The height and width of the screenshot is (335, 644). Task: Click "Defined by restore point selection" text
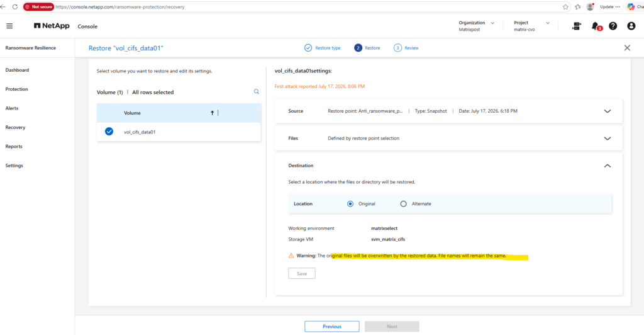point(364,138)
